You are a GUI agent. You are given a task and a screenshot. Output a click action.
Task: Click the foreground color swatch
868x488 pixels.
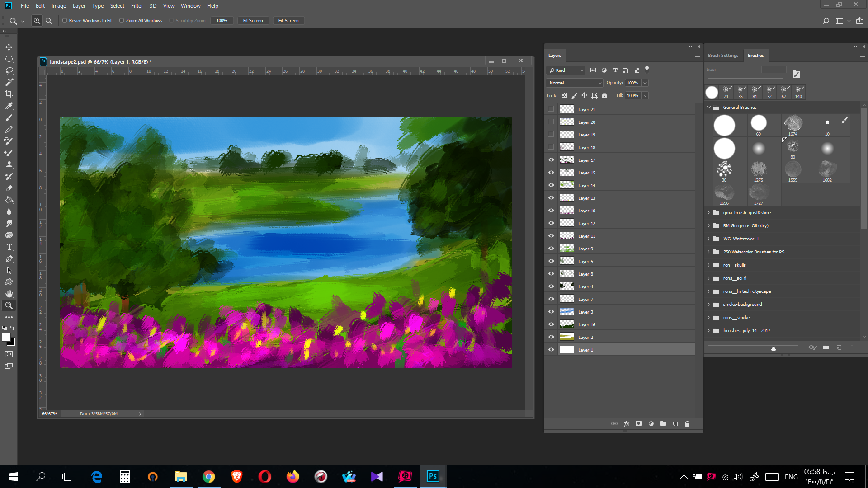click(6, 337)
